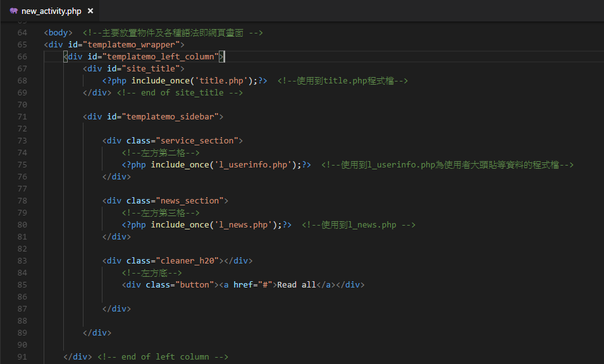The image size is (604, 364).
Task: Click the "service_section" class value
Action: coord(197,140)
